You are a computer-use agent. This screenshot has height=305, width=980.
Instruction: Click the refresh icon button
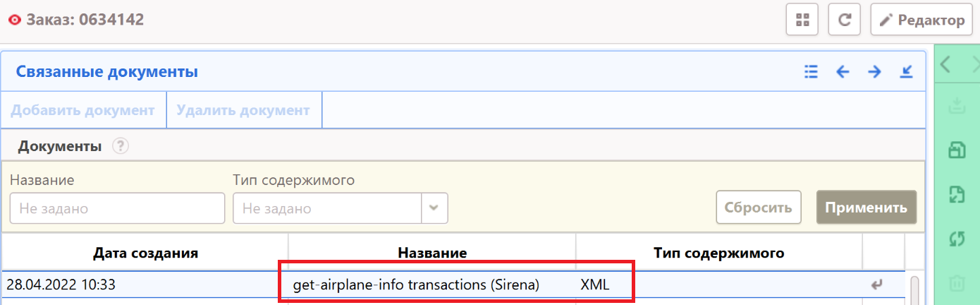click(x=844, y=20)
